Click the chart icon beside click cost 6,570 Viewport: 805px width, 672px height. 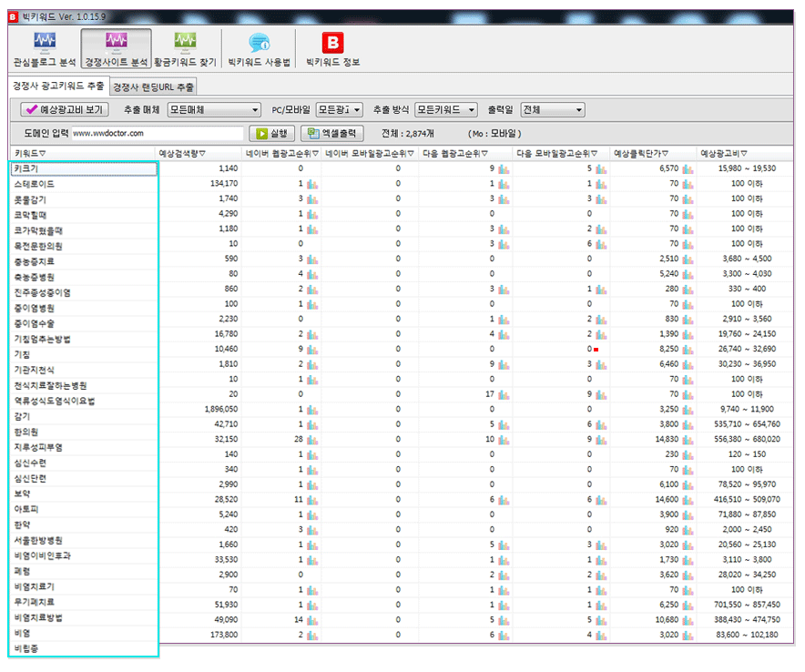pyautogui.click(x=688, y=168)
